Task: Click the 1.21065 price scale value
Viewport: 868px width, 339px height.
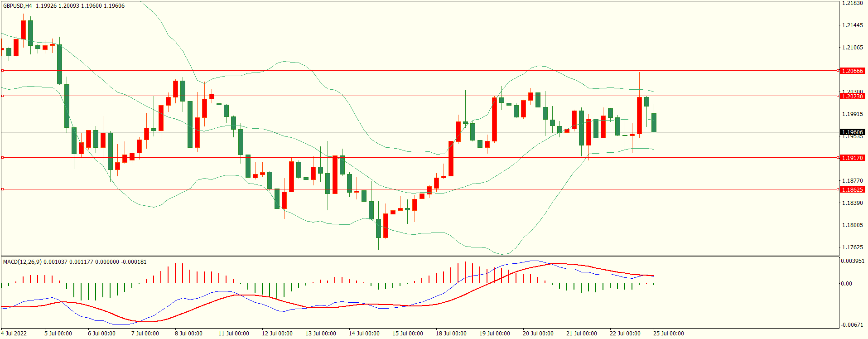Action: pyautogui.click(x=852, y=48)
